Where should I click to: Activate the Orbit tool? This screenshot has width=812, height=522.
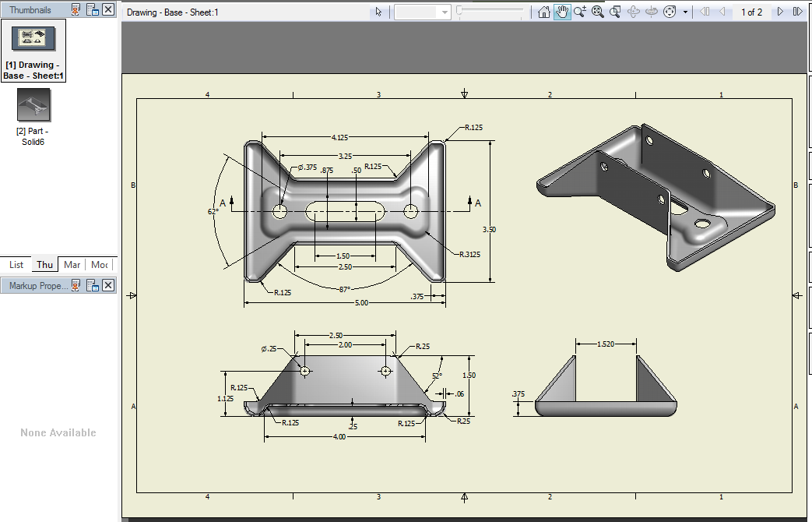click(x=634, y=11)
